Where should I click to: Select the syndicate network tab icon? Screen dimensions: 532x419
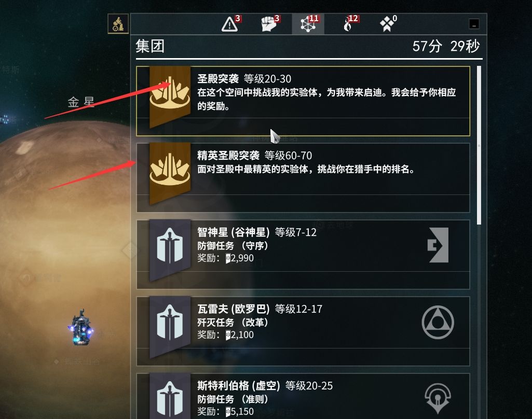pyautogui.click(x=308, y=24)
